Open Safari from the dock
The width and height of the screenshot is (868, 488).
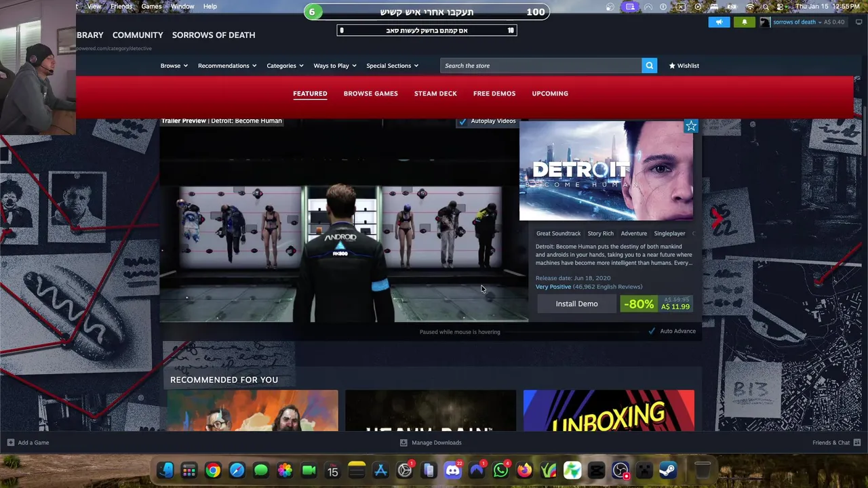tap(237, 470)
